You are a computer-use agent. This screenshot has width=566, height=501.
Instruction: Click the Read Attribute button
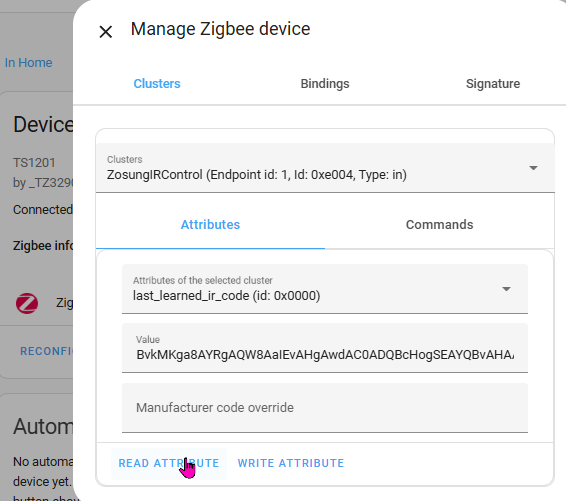point(169,463)
